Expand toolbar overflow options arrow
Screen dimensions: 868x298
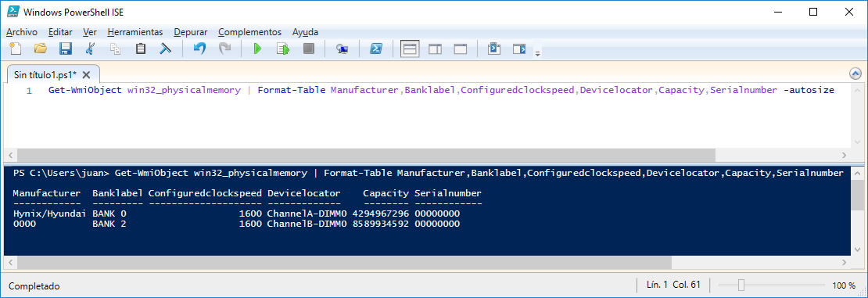[x=537, y=53]
